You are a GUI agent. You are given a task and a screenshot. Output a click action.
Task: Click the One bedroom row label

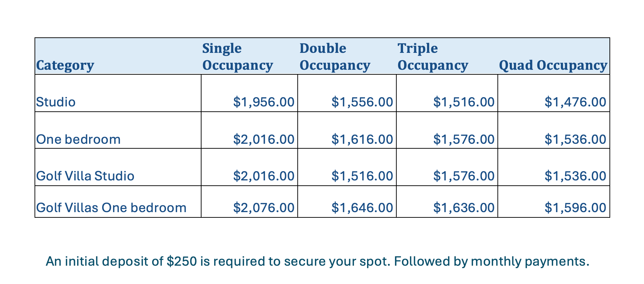click(x=78, y=139)
